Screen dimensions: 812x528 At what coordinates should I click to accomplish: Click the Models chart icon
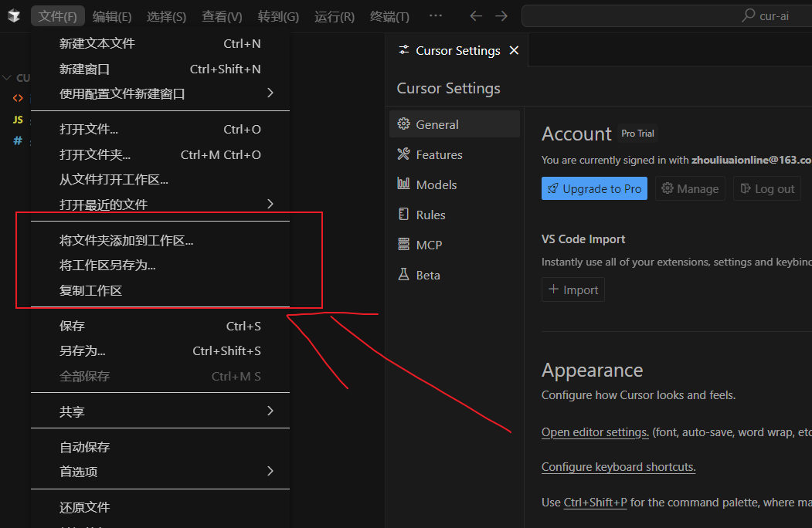click(403, 184)
